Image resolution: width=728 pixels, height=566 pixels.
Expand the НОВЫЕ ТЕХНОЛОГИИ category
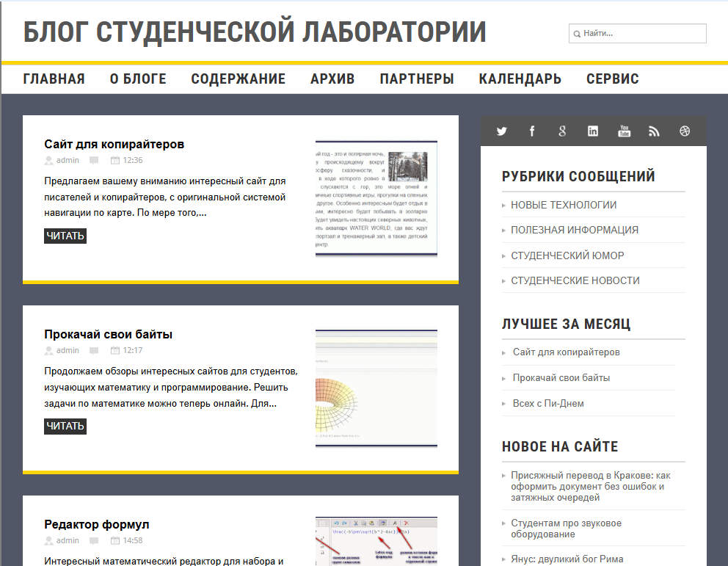point(565,205)
